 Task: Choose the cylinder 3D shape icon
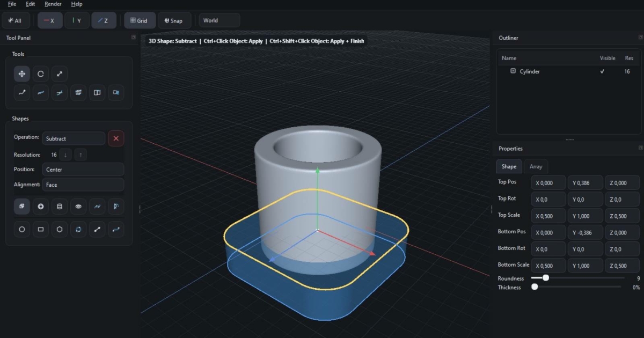coord(60,206)
